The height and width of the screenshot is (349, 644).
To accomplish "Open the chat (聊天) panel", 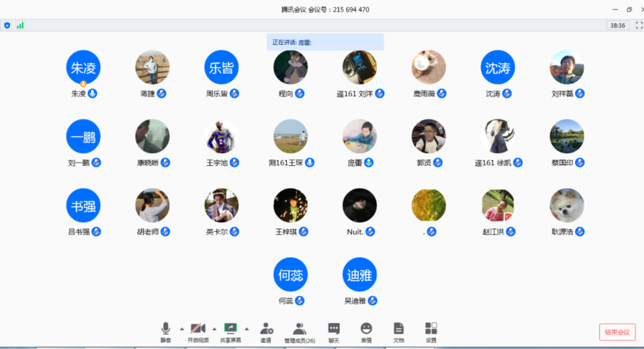I will [x=334, y=332].
